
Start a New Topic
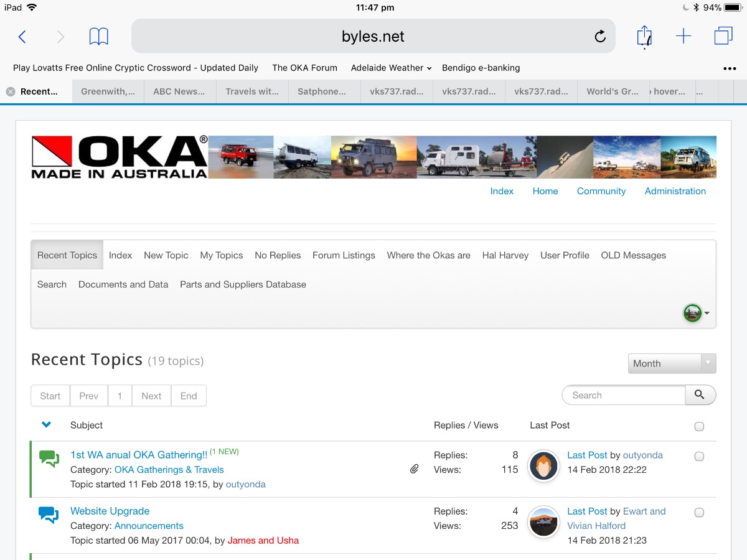point(166,255)
